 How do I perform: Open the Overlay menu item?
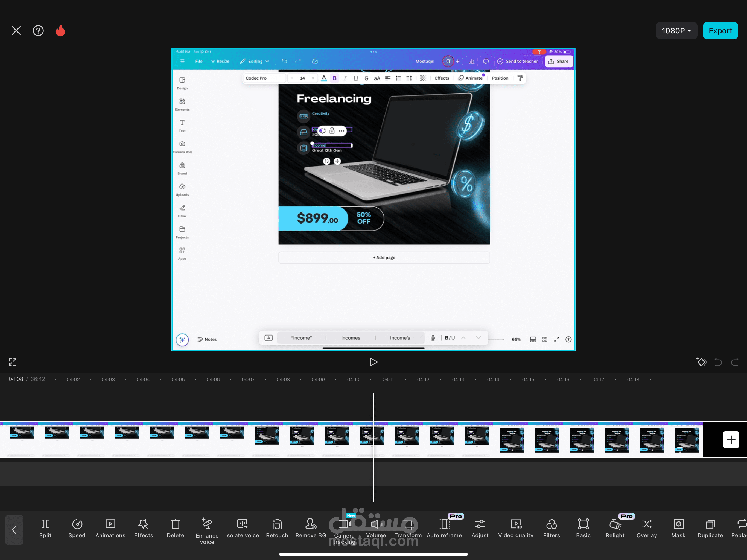tap(646, 528)
